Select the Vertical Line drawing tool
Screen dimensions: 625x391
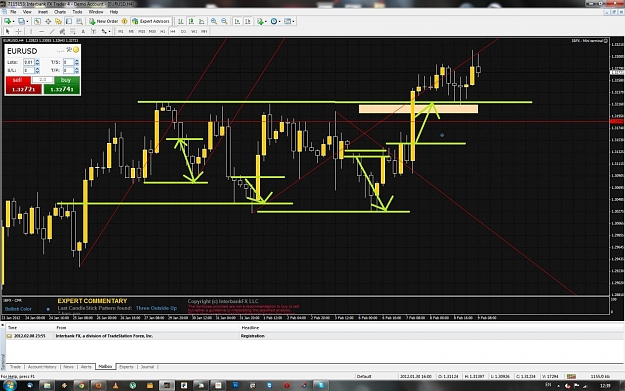click(x=31, y=31)
